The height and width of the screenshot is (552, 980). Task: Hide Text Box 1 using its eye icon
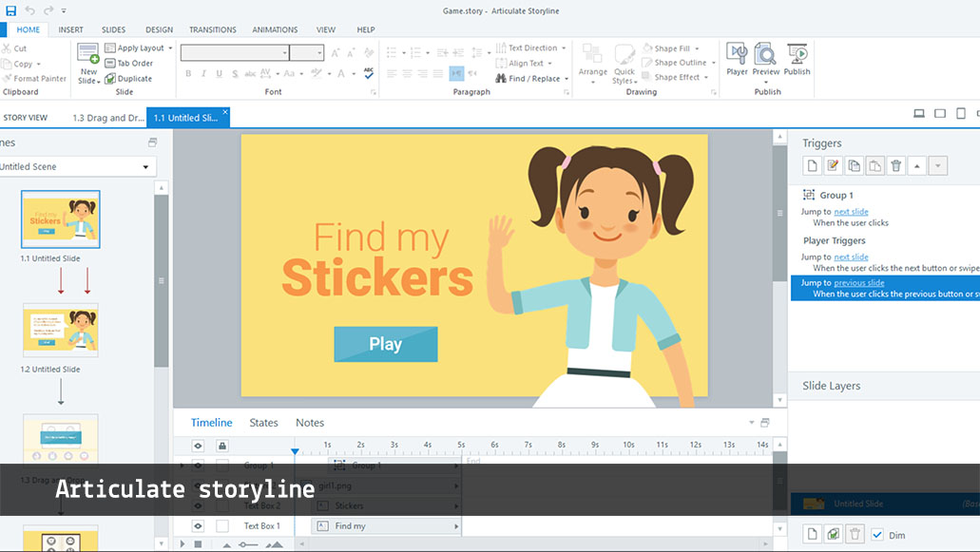click(198, 526)
